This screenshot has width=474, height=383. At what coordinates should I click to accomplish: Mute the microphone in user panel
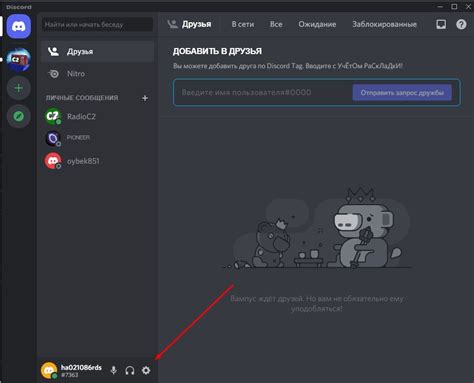(114, 370)
